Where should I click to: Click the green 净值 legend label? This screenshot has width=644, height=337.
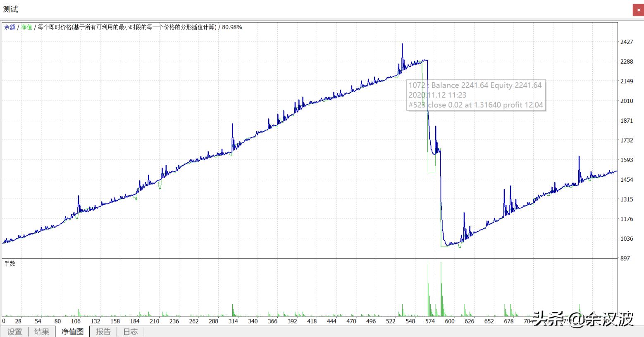tap(26, 27)
